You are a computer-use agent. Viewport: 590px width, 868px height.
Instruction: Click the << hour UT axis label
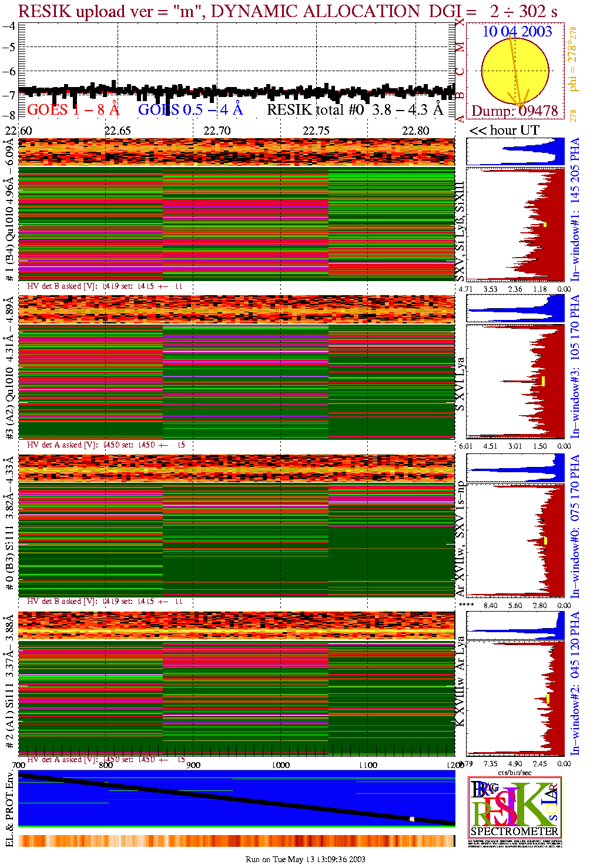click(x=504, y=130)
